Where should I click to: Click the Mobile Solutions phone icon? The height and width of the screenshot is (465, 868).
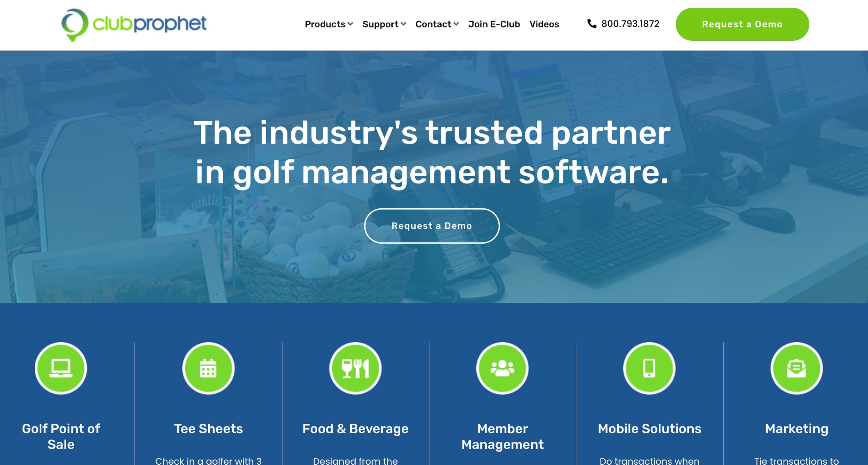coord(649,368)
